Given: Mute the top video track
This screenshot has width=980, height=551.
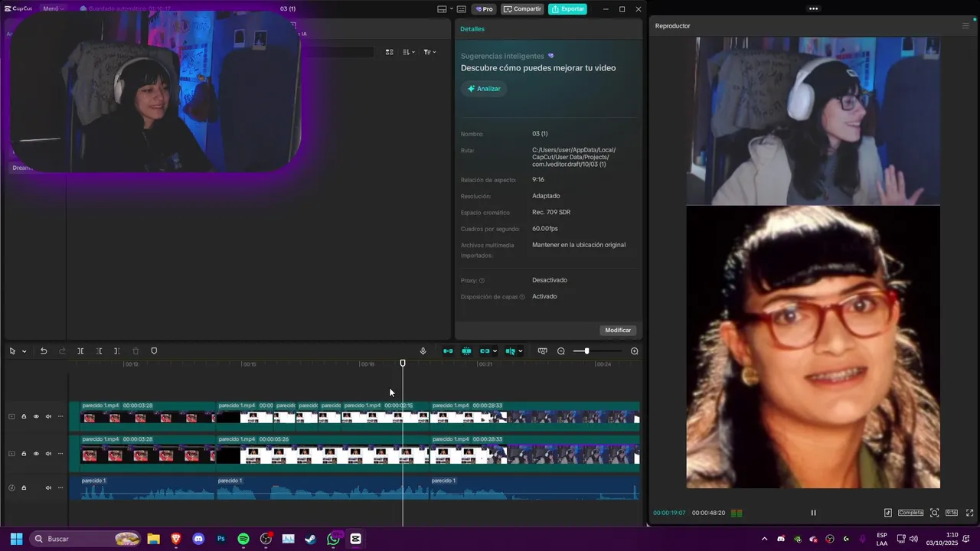Looking at the screenshot, I should 48,416.
